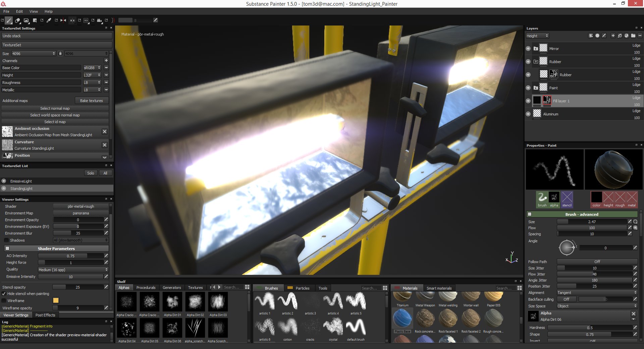This screenshot has height=349, width=644.
Task: Create a new folder in the Layers panel
Action: [x=633, y=36]
